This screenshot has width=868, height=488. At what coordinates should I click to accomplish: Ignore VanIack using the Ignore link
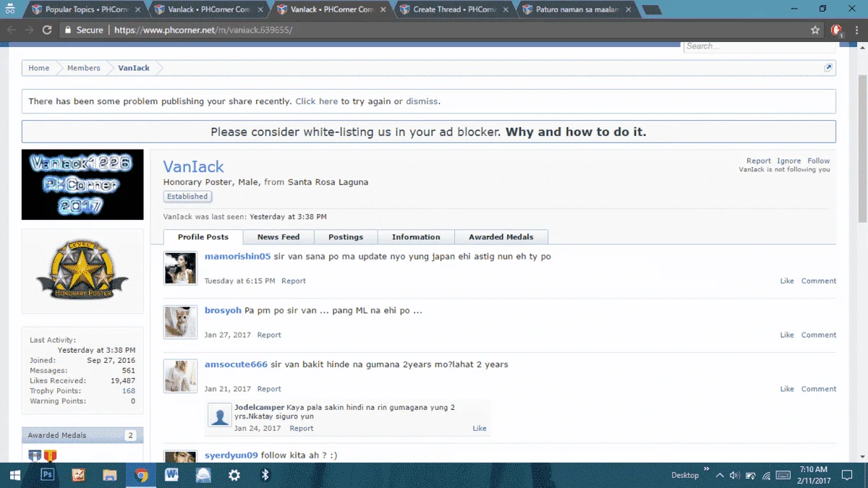[x=789, y=161]
